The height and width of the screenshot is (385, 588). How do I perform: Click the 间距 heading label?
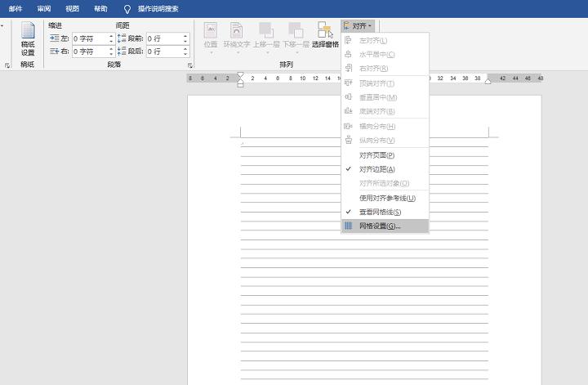pos(122,25)
